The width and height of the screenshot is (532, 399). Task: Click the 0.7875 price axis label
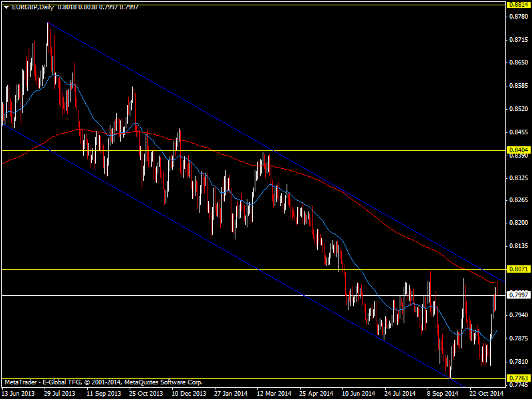(x=519, y=338)
